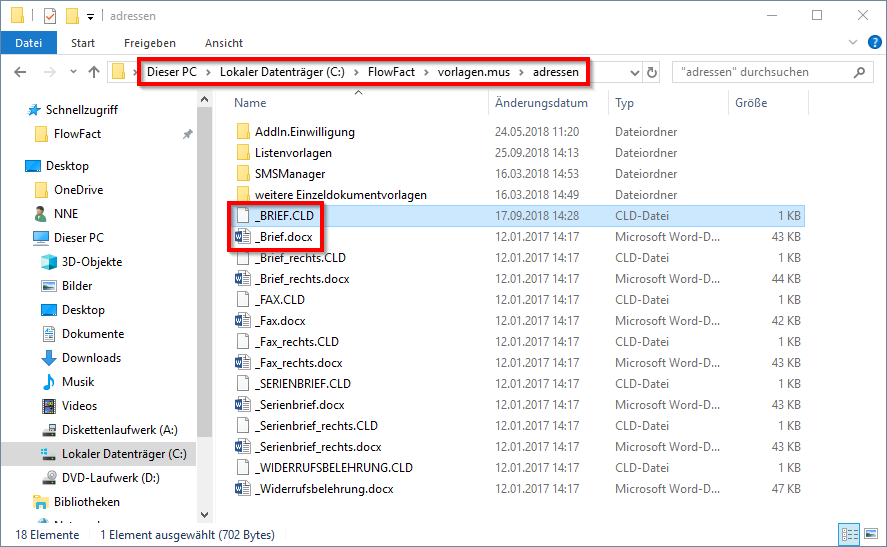Select the _Widerrufsbelehrung.docx Word icon

[x=243, y=489]
